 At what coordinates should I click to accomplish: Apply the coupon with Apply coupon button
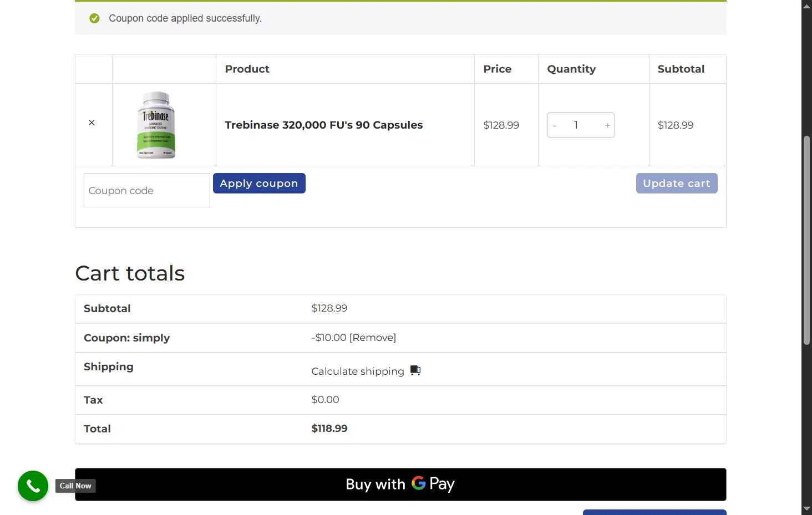pyautogui.click(x=259, y=183)
